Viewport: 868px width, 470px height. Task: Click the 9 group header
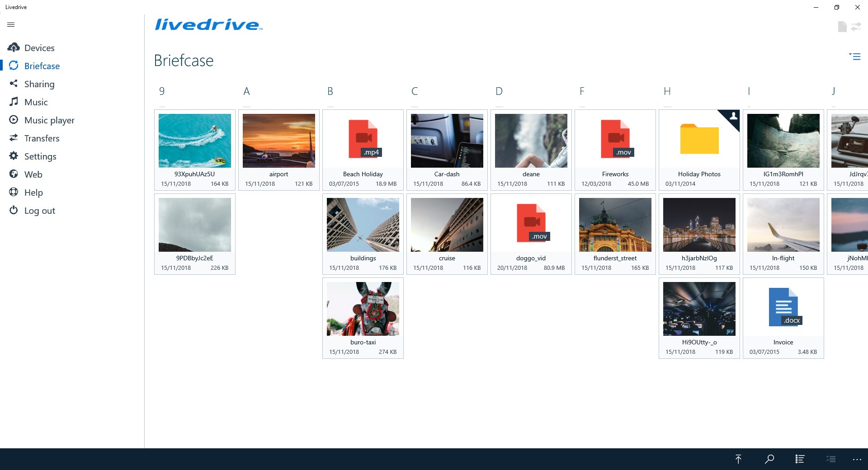[162, 91]
